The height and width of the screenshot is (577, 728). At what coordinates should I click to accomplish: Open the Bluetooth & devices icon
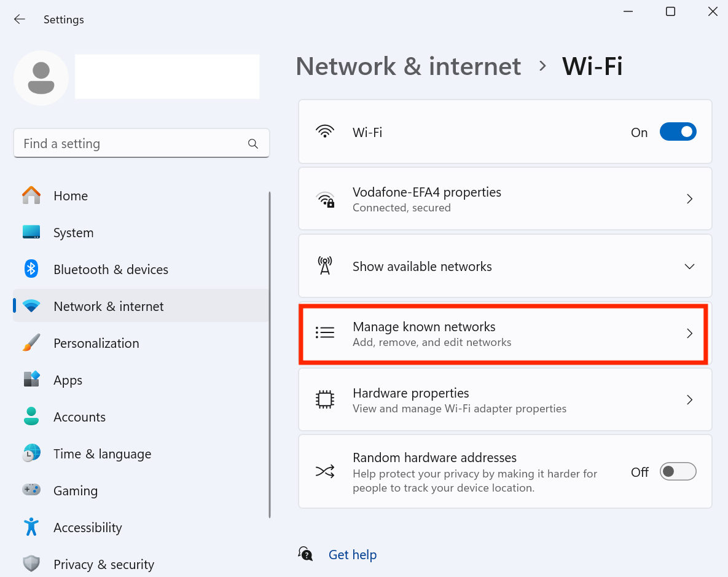[x=31, y=269]
